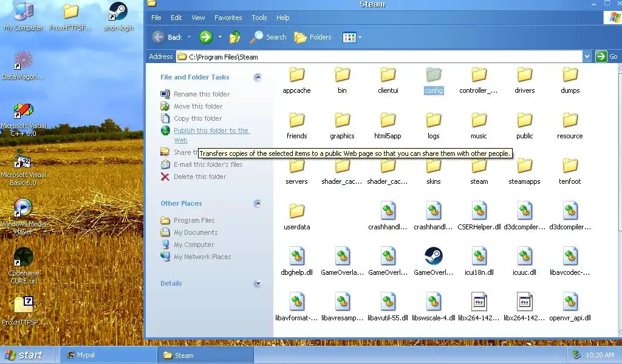
Task: Select the icui18n.dll file
Action: click(x=479, y=262)
